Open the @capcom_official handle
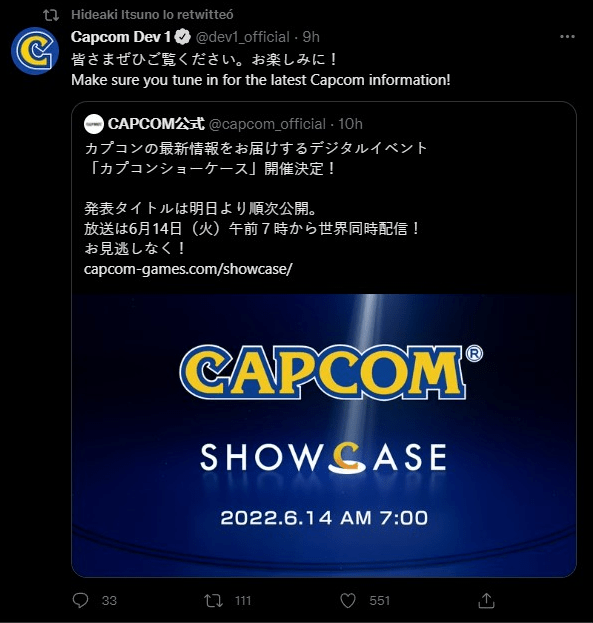This screenshot has height=623, width=593. 267,124
